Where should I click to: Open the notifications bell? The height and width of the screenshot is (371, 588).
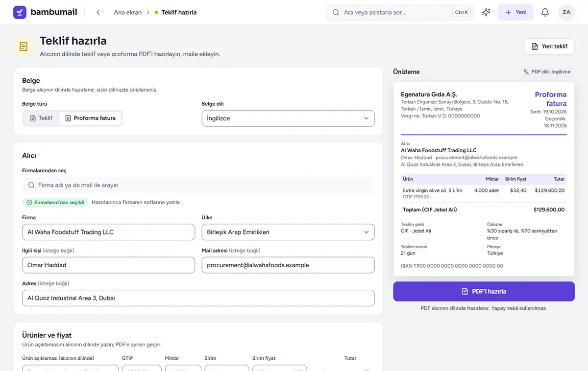click(x=545, y=12)
